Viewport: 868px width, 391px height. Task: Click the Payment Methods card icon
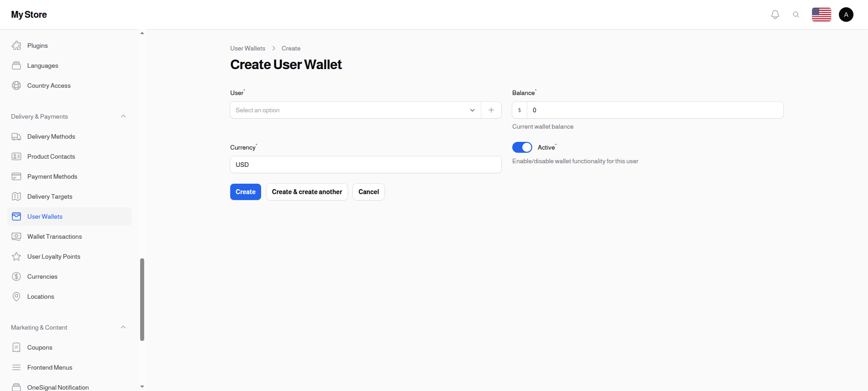tap(16, 176)
